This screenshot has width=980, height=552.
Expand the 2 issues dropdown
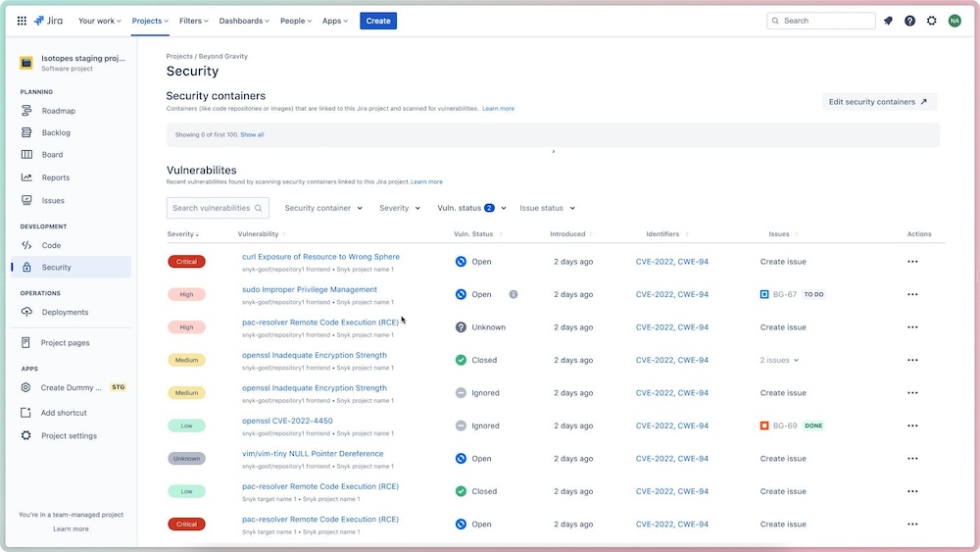[x=779, y=360]
